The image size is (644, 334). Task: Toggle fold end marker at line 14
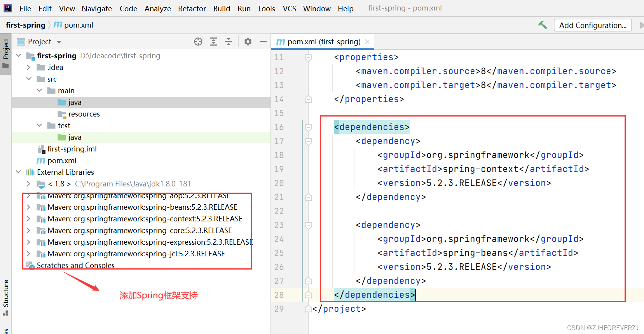(x=308, y=99)
